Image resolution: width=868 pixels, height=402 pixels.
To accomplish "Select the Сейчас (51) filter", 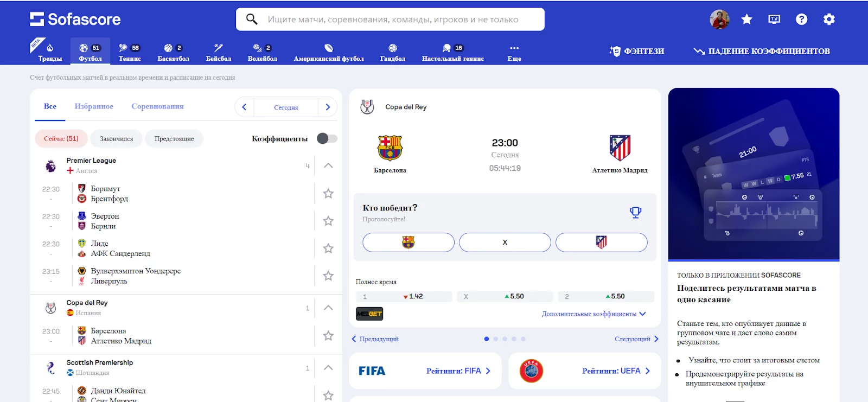I will (x=61, y=139).
